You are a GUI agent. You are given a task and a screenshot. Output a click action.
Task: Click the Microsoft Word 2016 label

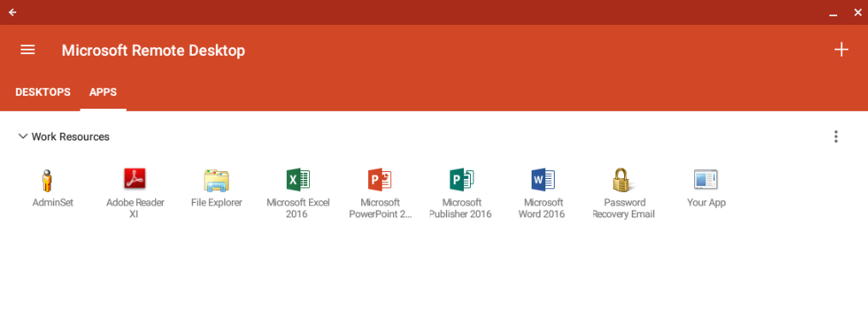point(543,209)
